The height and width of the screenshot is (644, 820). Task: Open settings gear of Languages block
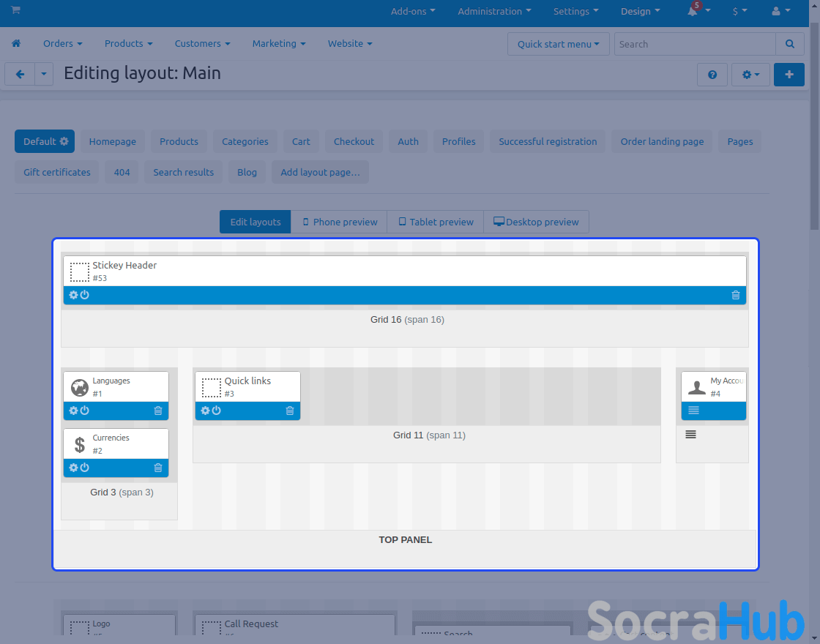click(x=73, y=411)
